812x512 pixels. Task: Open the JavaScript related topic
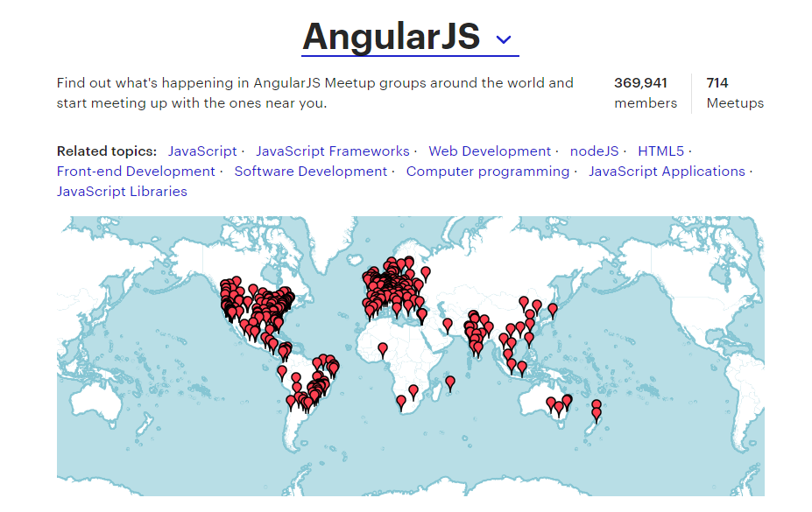coord(202,151)
